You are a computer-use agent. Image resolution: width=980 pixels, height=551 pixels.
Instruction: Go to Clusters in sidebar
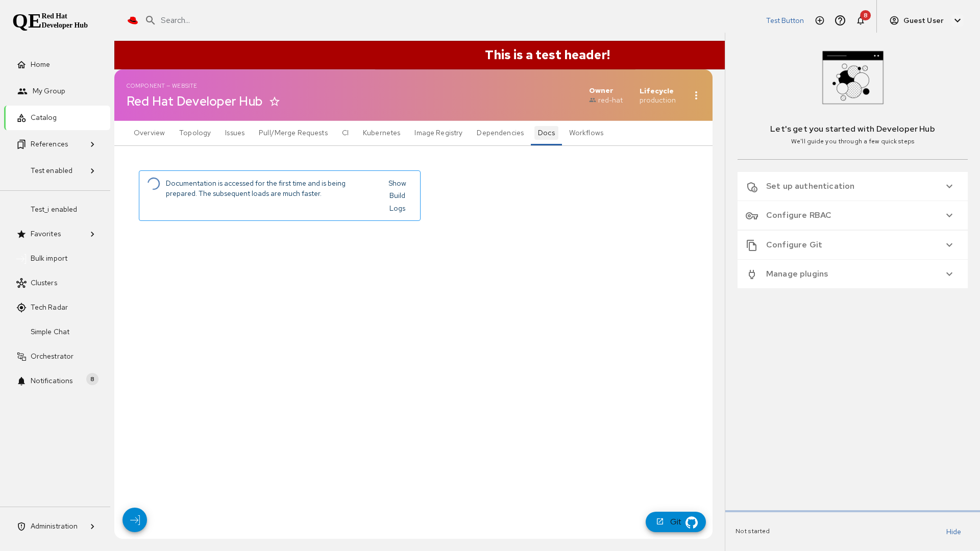[44, 283]
